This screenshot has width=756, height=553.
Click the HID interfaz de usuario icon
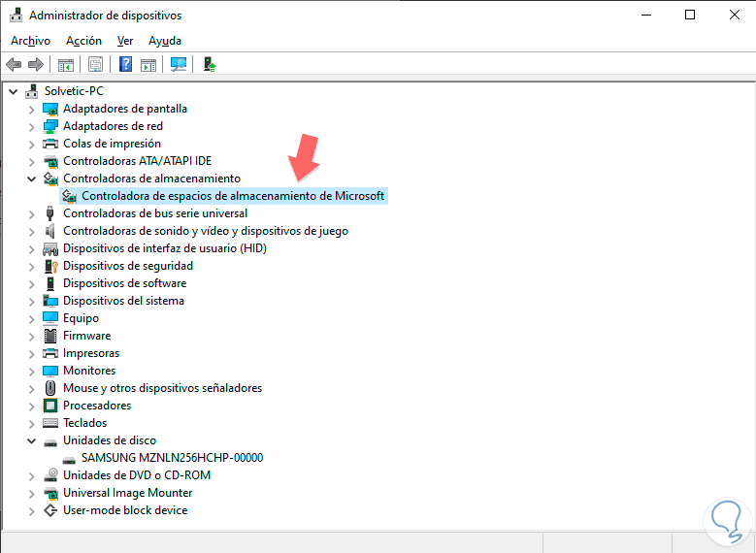click(x=50, y=248)
